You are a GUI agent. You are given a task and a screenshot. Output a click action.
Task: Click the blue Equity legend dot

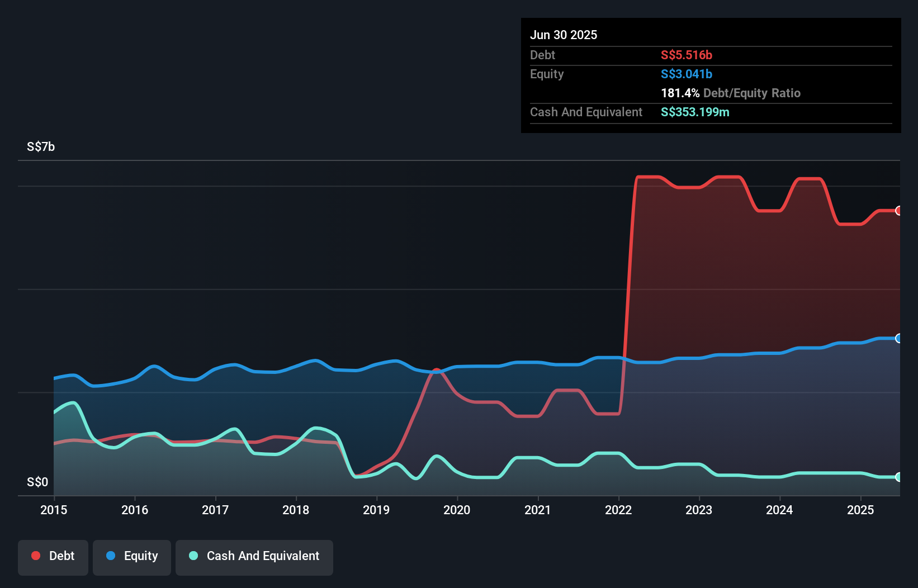(112, 556)
